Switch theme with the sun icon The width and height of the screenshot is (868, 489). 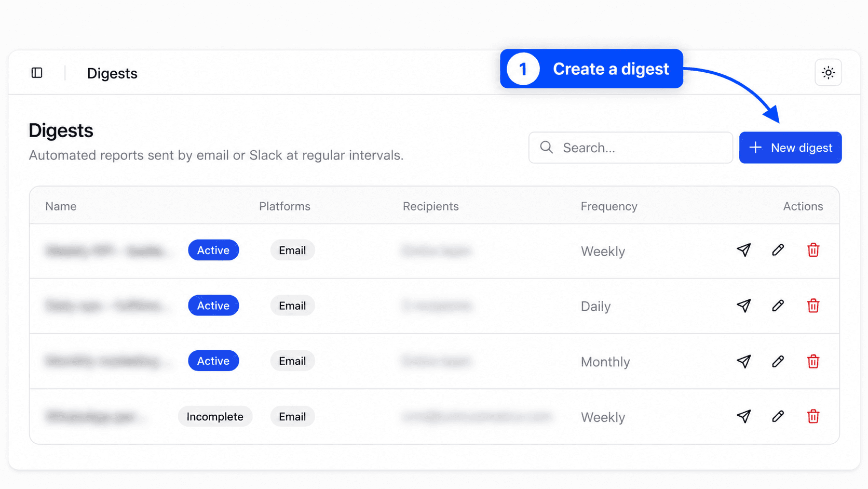click(x=828, y=73)
